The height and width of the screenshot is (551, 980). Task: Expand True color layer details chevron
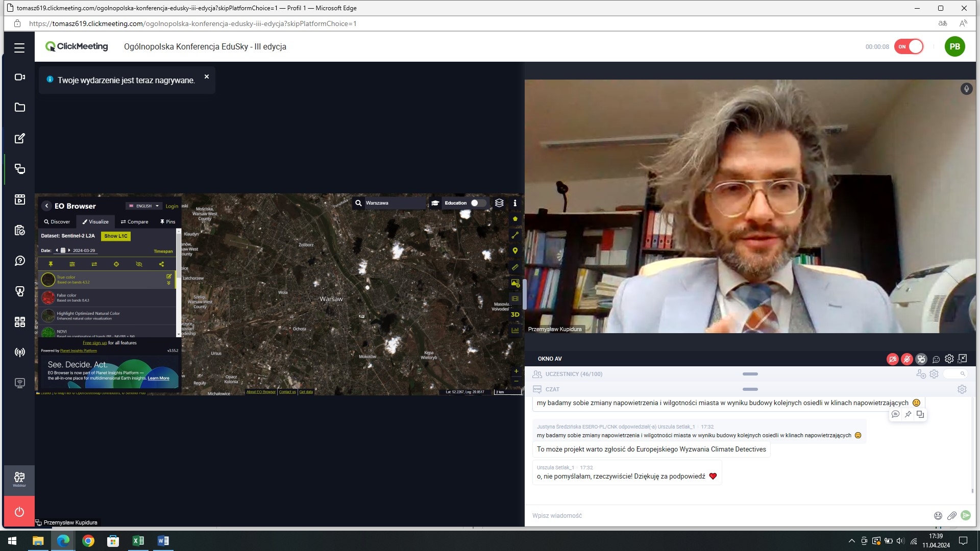click(x=169, y=283)
